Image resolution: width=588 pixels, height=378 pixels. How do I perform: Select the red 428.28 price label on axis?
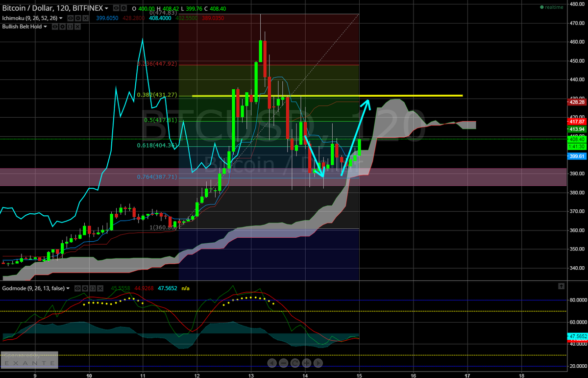(x=577, y=102)
